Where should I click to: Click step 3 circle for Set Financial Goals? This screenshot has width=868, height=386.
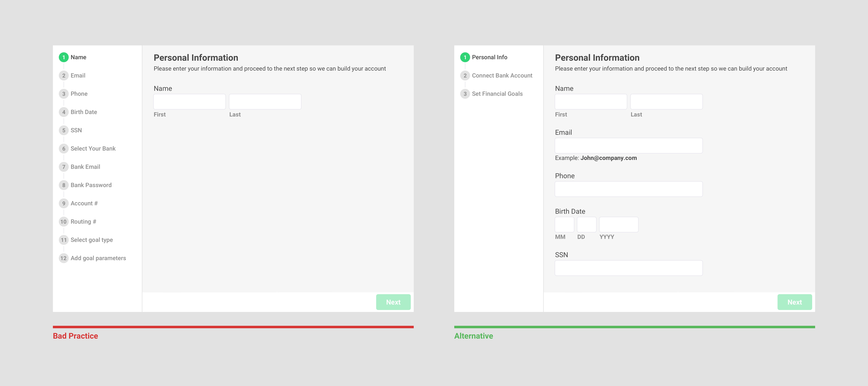[x=465, y=94]
